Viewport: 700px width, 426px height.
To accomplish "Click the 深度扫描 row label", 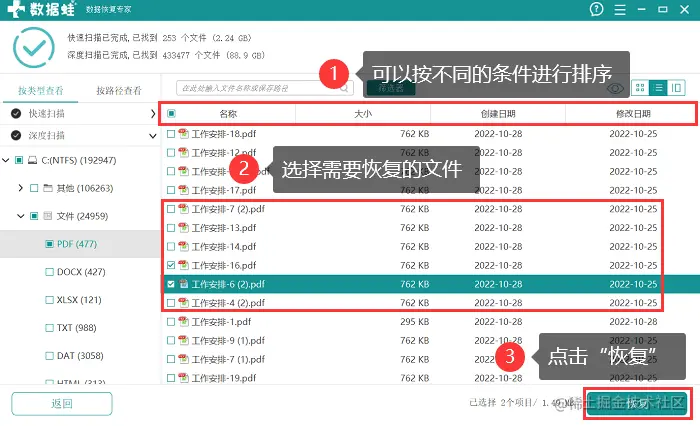I will [46, 135].
